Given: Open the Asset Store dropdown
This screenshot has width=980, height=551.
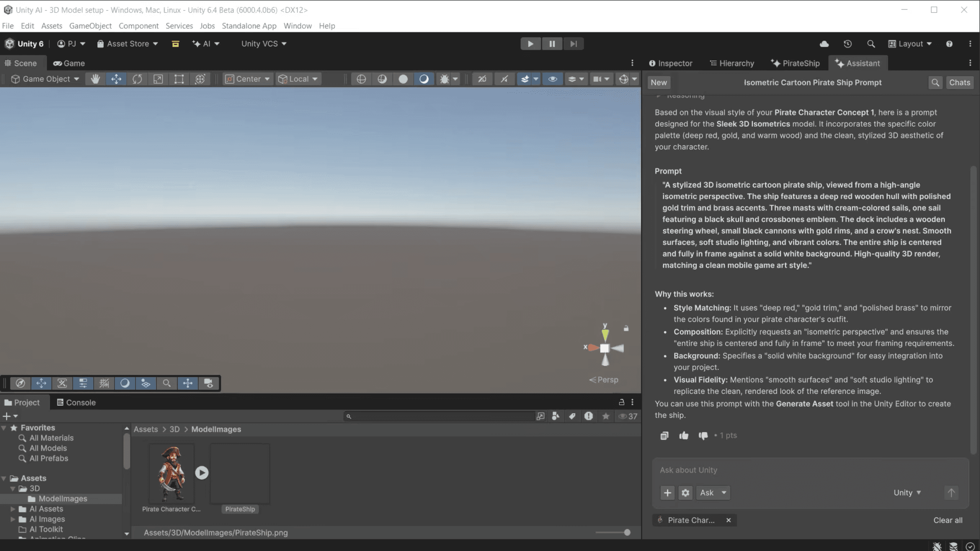Looking at the screenshot, I should tap(128, 44).
